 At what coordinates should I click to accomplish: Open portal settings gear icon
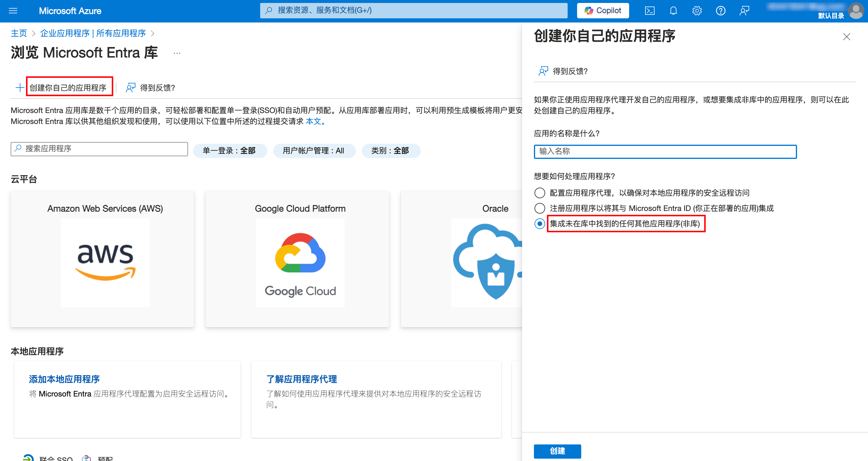(697, 11)
